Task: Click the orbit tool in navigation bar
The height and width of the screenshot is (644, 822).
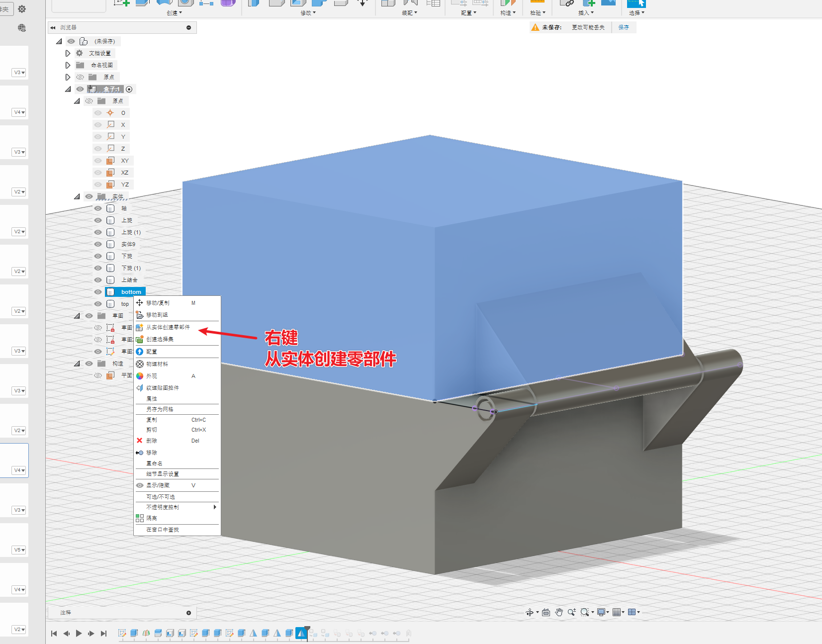Action: tap(530, 612)
